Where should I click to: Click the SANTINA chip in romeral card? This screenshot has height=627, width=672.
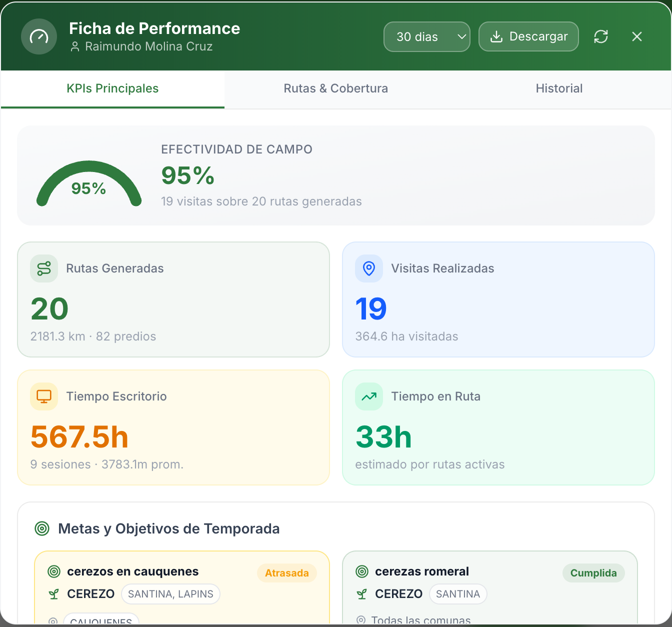pyautogui.click(x=458, y=594)
